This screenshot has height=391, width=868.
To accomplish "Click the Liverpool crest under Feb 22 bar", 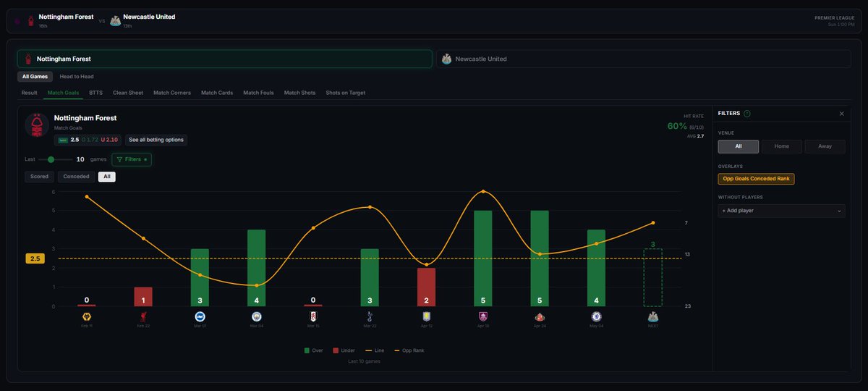I will (x=143, y=316).
